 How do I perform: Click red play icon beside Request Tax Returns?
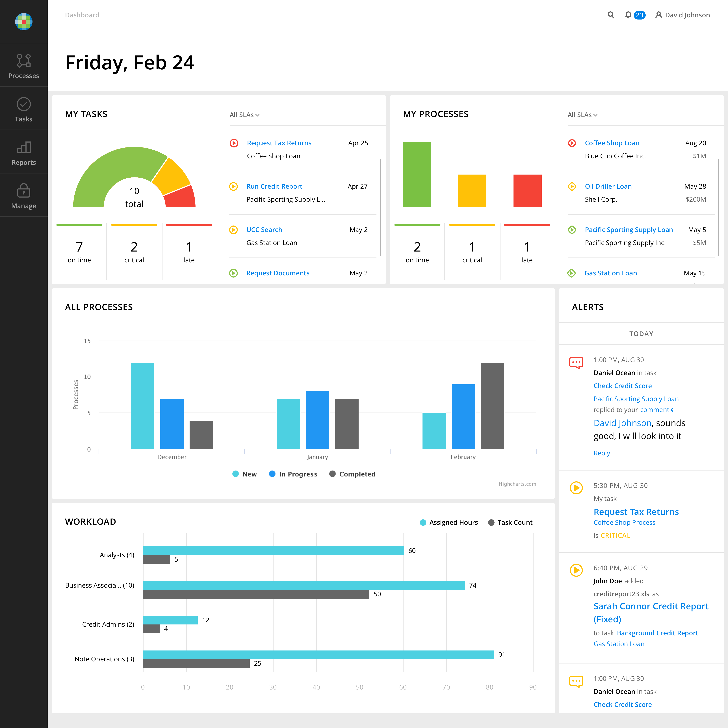tap(234, 143)
